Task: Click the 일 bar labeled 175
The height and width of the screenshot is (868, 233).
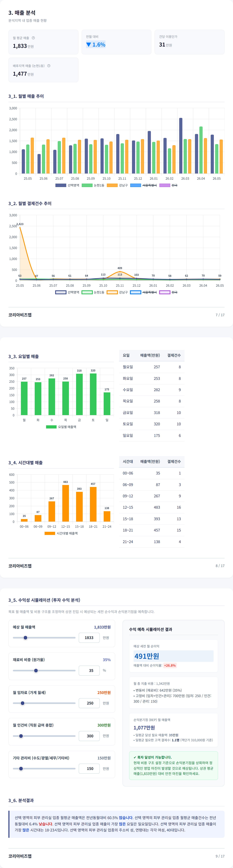Action: (x=107, y=404)
